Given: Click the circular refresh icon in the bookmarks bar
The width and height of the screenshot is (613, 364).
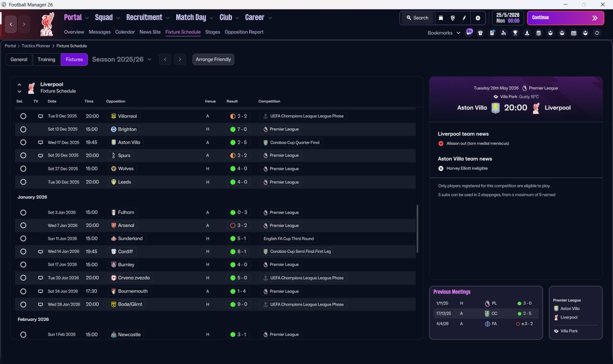Looking at the screenshot, I should 597,33.
